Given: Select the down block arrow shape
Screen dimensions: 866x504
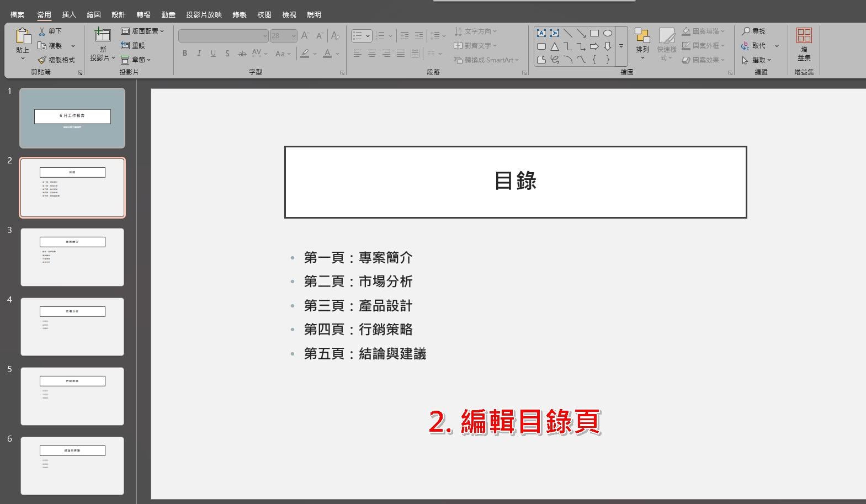Looking at the screenshot, I should [x=608, y=46].
